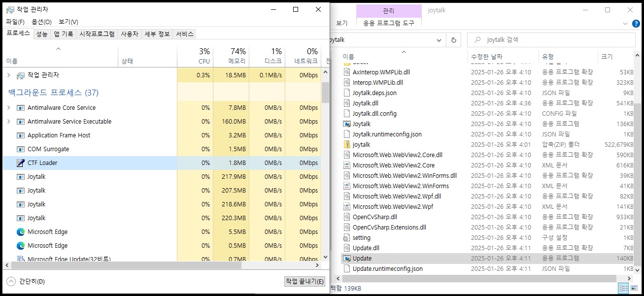Click the CTF Loader process icon
This screenshot has width=644, height=296.
21,163
